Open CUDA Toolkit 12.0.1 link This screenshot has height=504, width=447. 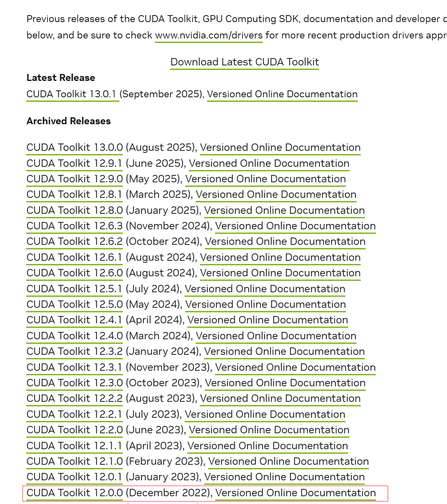point(74,477)
